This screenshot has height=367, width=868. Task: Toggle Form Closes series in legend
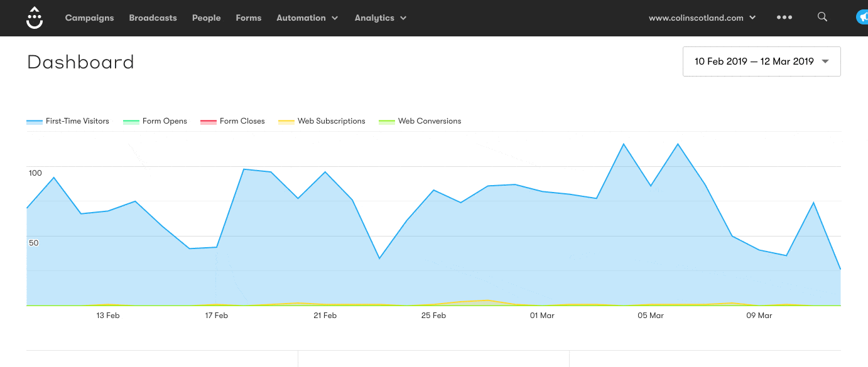pyautogui.click(x=232, y=121)
